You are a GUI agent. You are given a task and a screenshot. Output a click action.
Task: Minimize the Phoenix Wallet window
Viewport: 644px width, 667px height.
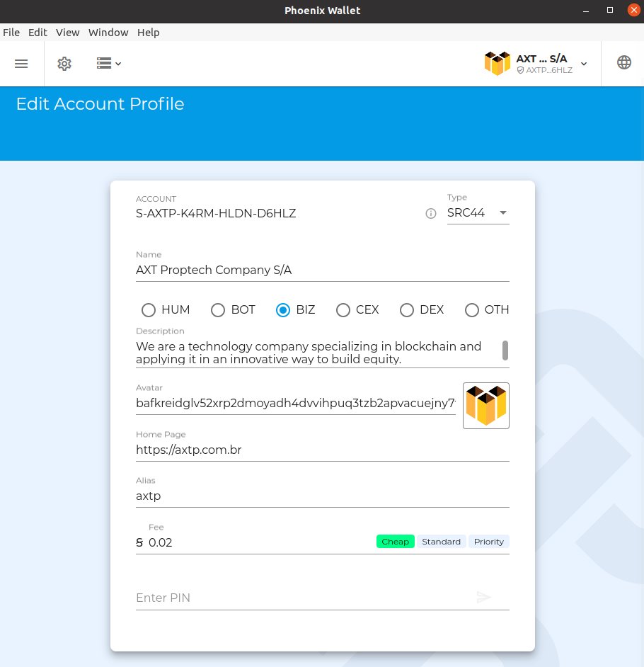click(586, 11)
